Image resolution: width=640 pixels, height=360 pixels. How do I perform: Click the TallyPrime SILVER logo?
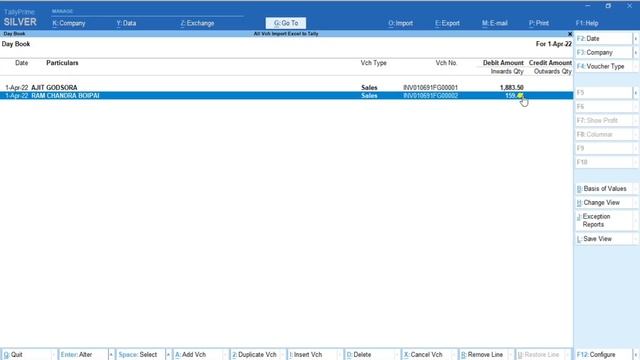coord(20,18)
